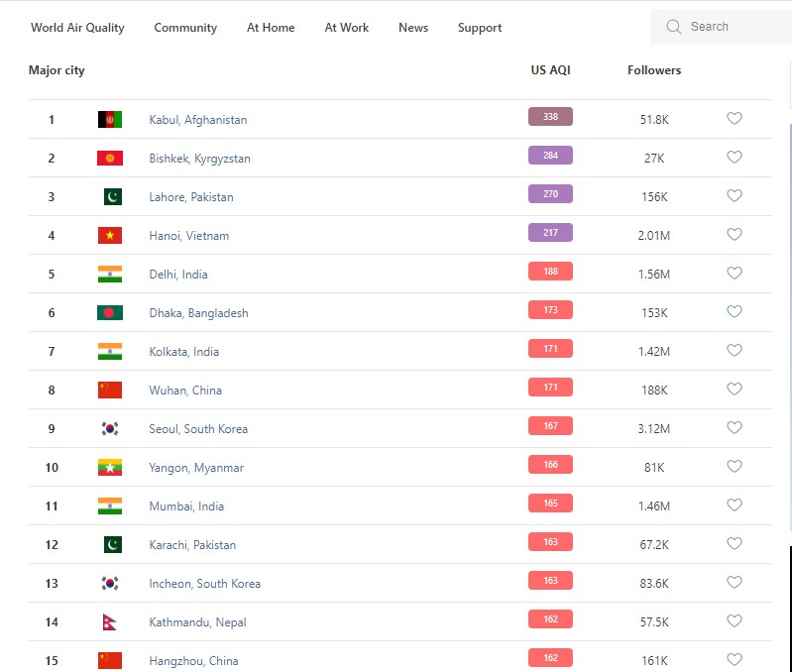The image size is (792, 672).
Task: Click the Myanmar flag next to Yangon
Action: [110, 468]
